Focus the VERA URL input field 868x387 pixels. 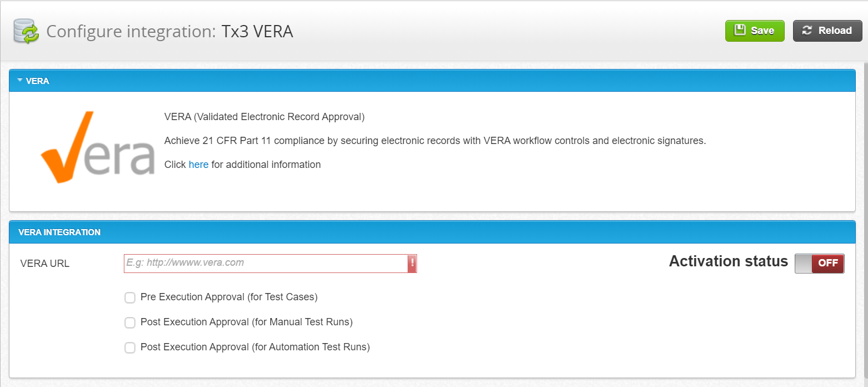click(x=265, y=264)
